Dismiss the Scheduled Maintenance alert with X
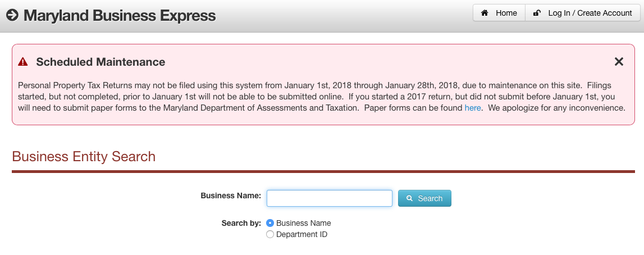This screenshot has height=255, width=644. click(619, 62)
